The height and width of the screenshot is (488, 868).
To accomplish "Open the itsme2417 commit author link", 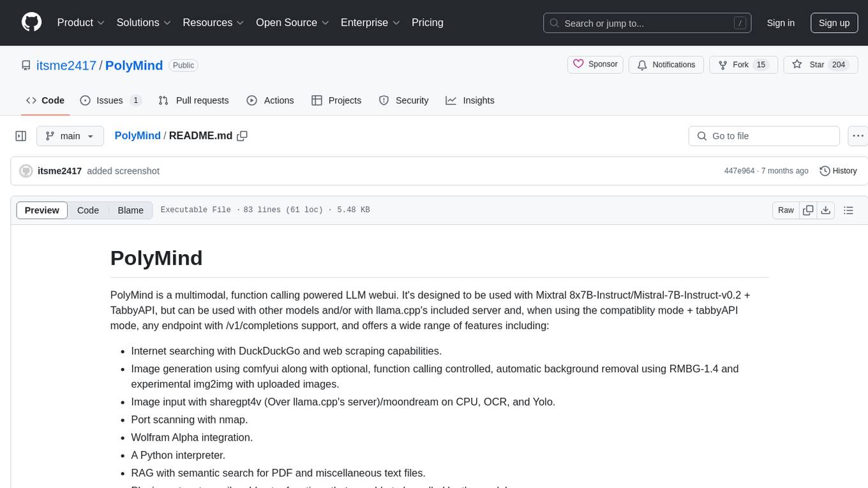I will [x=60, y=171].
